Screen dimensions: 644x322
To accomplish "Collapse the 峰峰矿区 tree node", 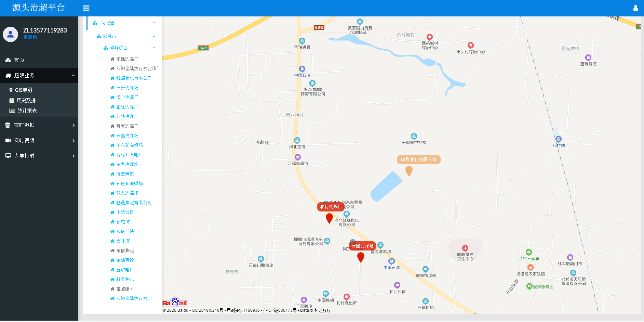I will click(153, 48).
